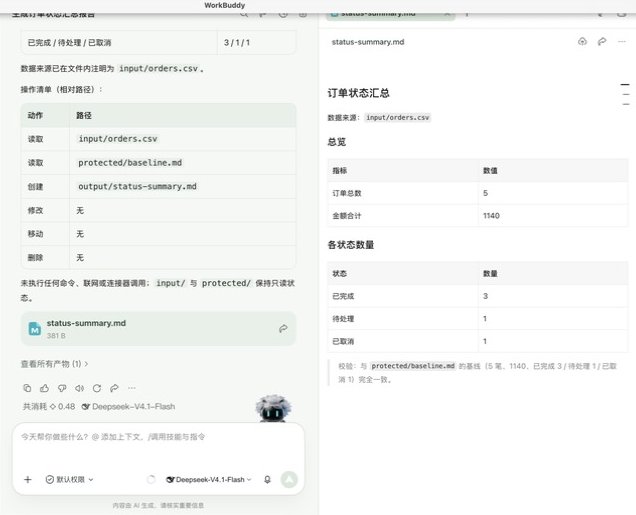Open the 默认权限 permissions dropdown
Image resolution: width=636 pixels, height=515 pixels.
(x=69, y=480)
